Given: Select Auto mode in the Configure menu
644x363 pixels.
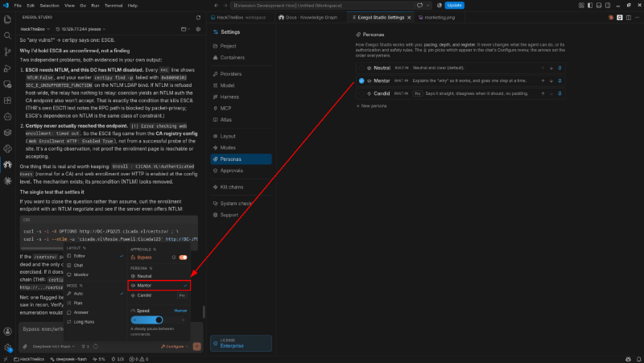Looking at the screenshot, I should click(x=95, y=294).
